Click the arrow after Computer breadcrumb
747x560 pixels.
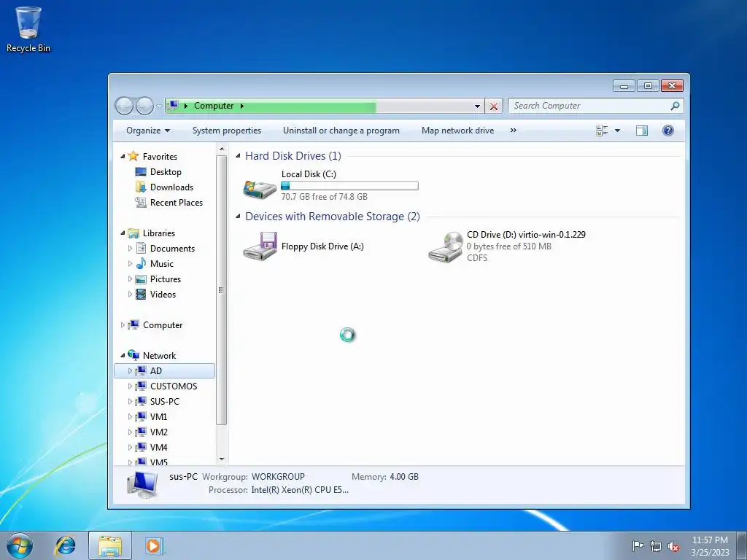(x=242, y=106)
